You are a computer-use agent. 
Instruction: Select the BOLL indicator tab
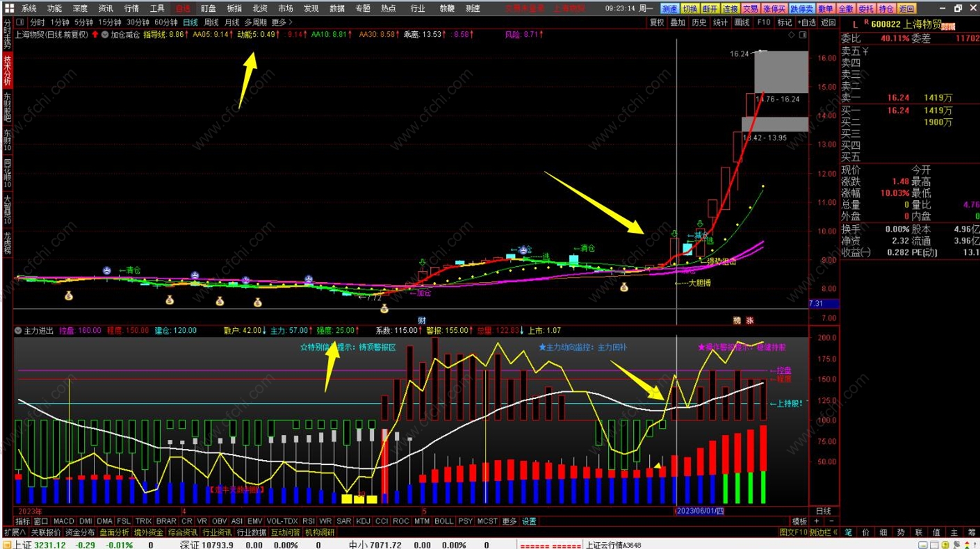pos(443,521)
